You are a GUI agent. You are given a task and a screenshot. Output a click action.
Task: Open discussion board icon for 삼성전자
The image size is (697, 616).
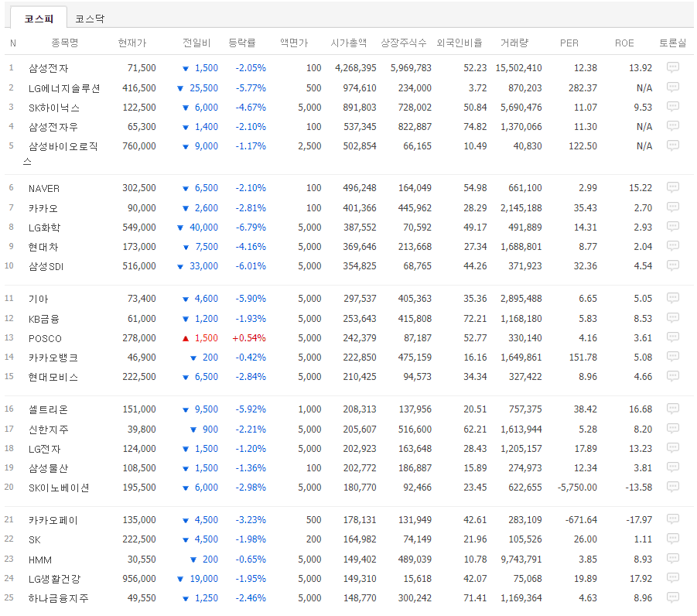(672, 68)
